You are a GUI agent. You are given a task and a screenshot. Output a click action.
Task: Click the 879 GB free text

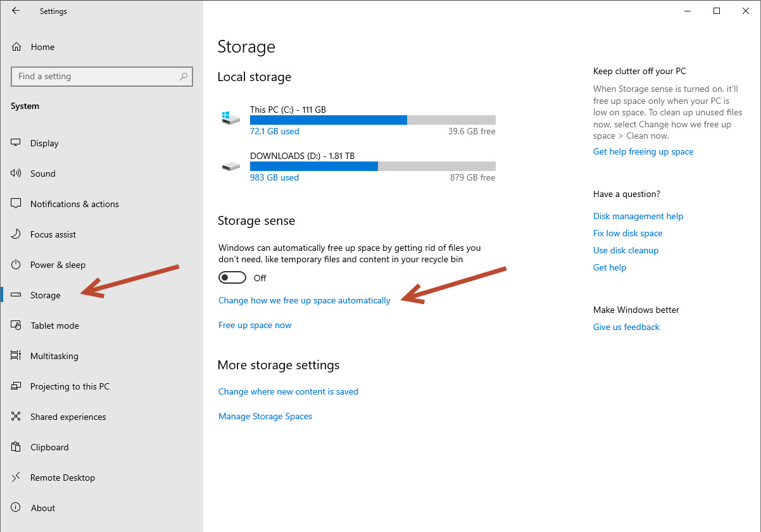pos(472,177)
